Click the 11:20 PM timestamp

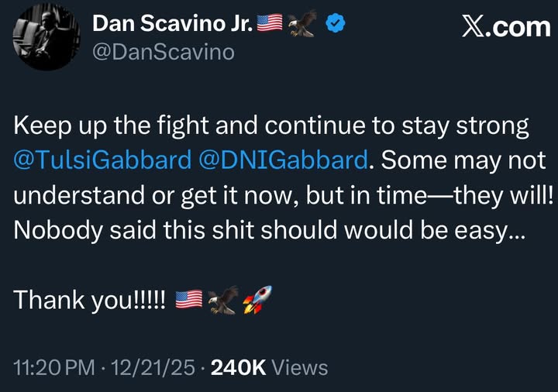point(51,368)
